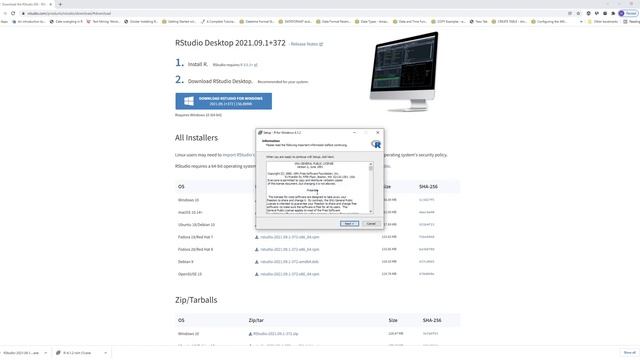Click the license text scrollbar up arrow
The height and width of the screenshot is (360, 640).
371,164
